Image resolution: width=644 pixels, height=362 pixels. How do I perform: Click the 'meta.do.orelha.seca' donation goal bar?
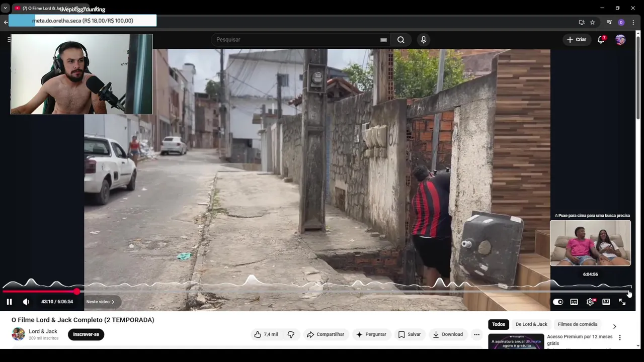pyautogui.click(x=83, y=21)
